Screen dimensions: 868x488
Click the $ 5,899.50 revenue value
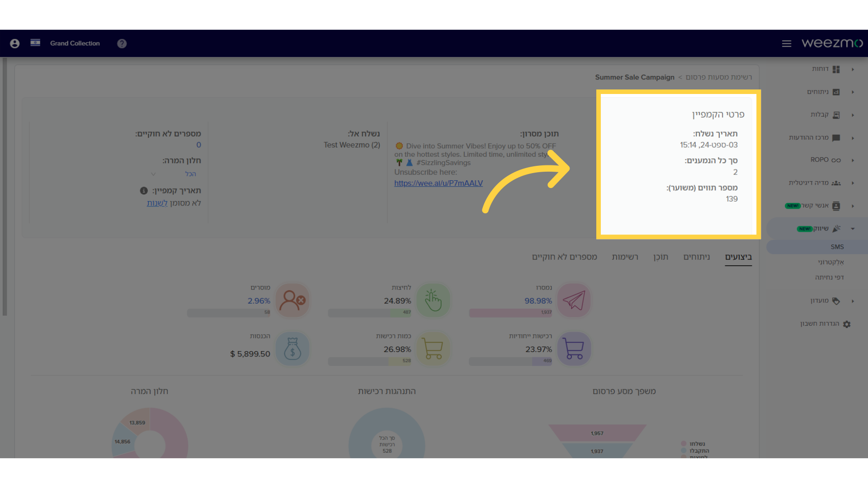pyautogui.click(x=250, y=354)
